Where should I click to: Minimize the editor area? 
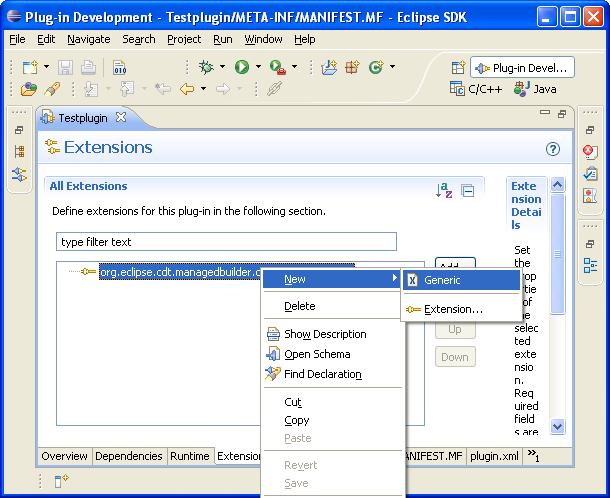point(545,112)
